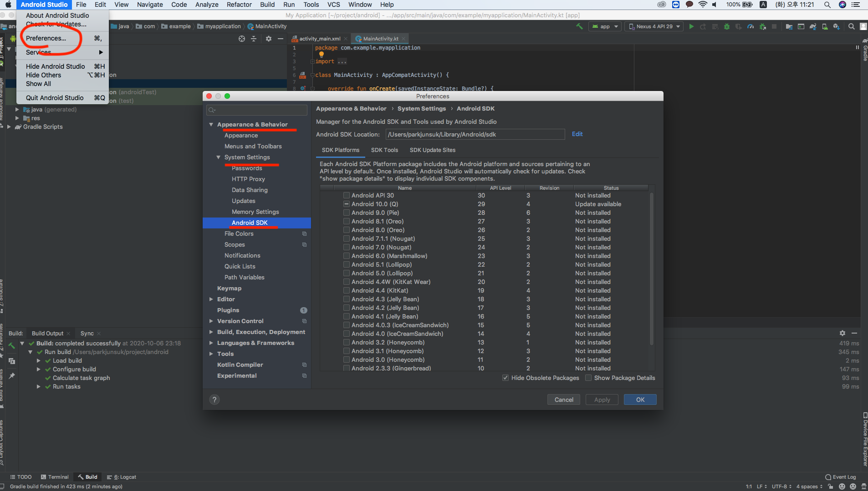Click OK button in Preferences
The image size is (868, 491).
(x=640, y=400)
